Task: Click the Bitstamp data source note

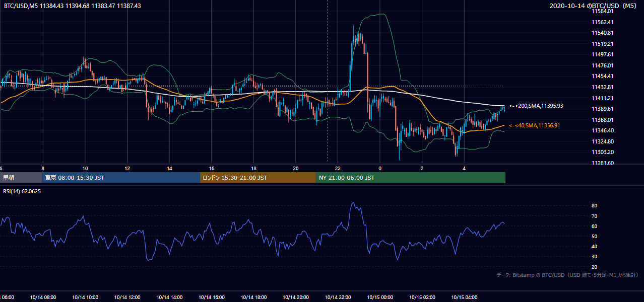Action: 567,275
